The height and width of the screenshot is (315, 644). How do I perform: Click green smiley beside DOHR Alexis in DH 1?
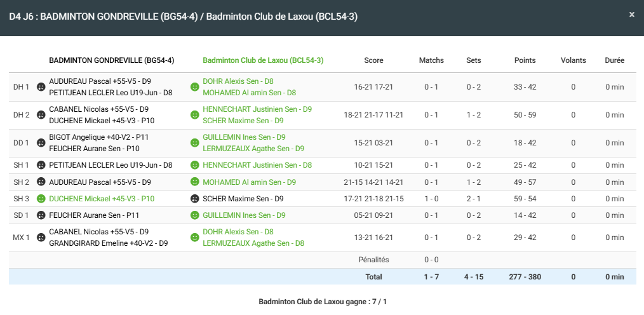point(195,87)
